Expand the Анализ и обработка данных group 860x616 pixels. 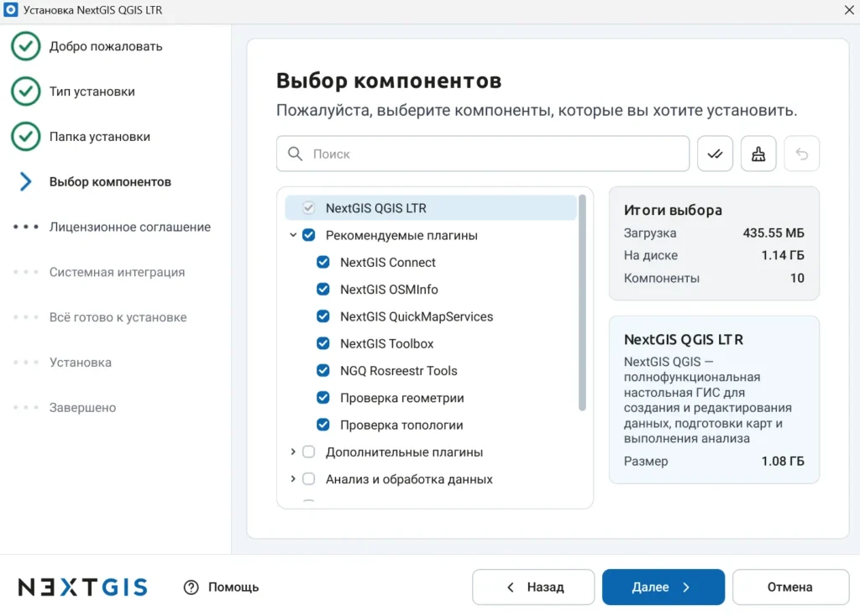point(293,479)
